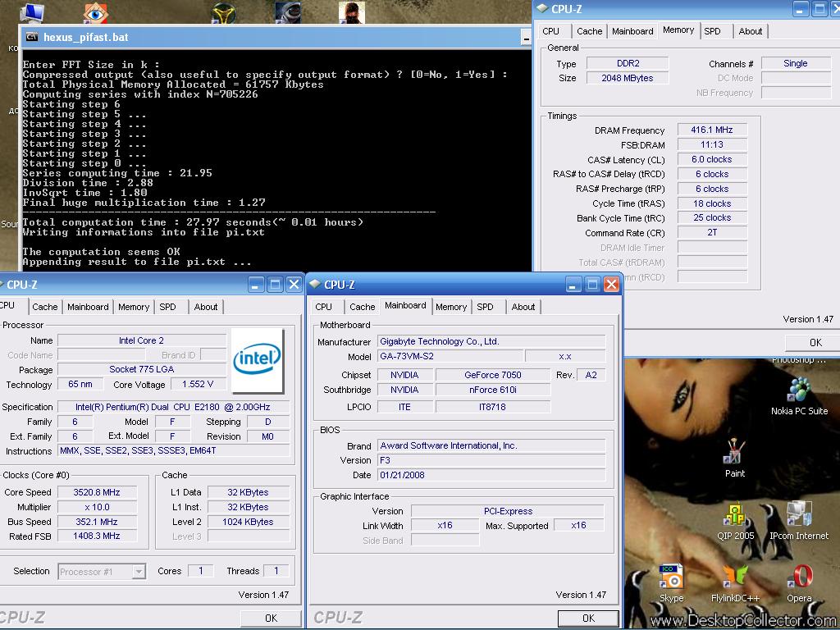Click the Threads count field
The image size is (840, 630).
click(276, 571)
